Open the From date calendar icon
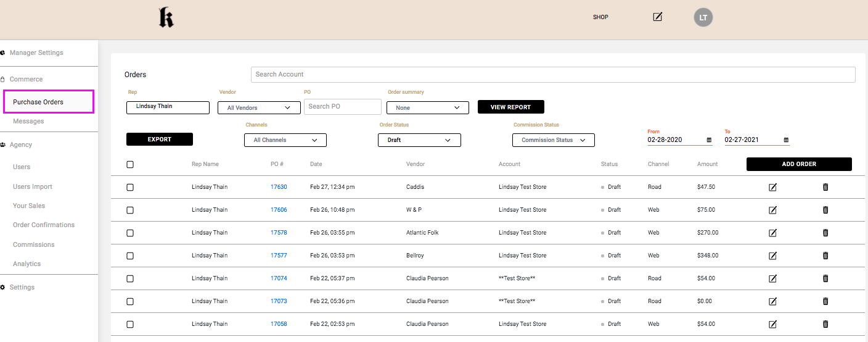This screenshot has height=342, width=868. click(x=709, y=140)
